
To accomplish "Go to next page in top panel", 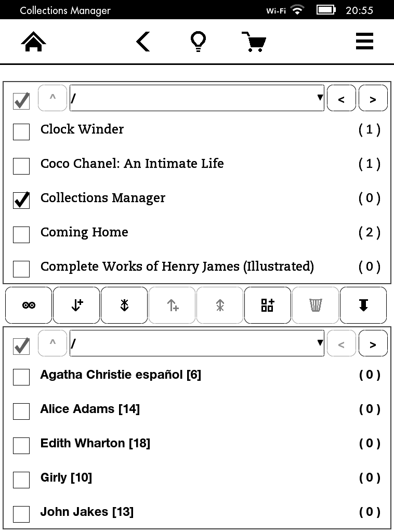I will click(373, 99).
